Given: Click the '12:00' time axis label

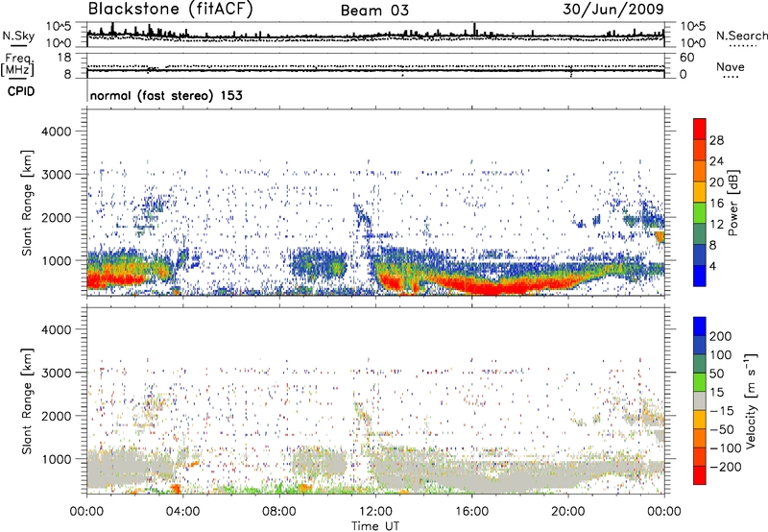Looking at the screenshot, I should (x=374, y=512).
